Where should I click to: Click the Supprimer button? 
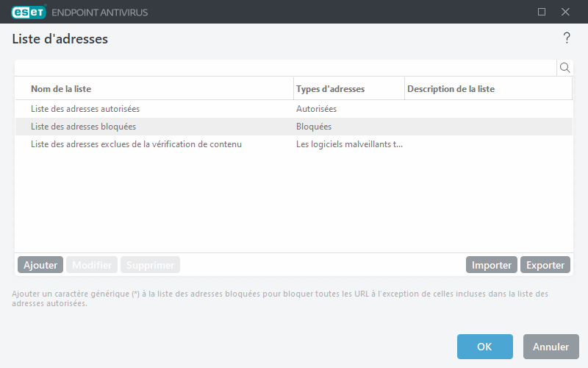[150, 265]
